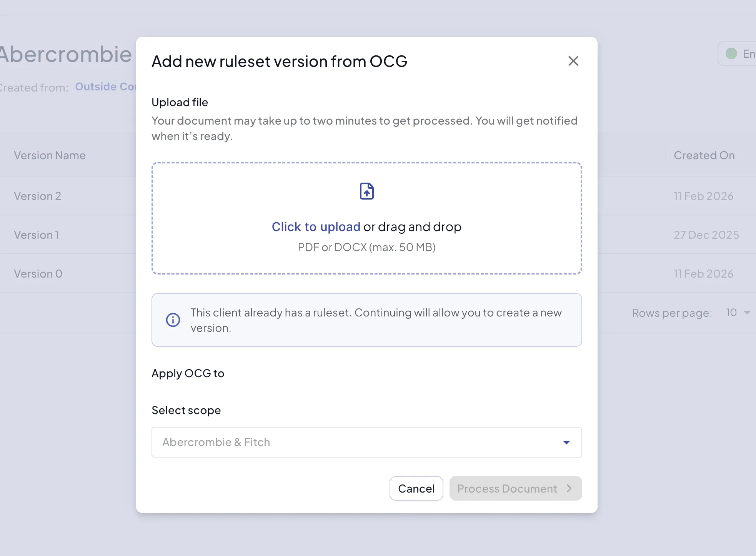Click the file upload arrow icon
This screenshot has width=756, height=556.
pyautogui.click(x=366, y=191)
